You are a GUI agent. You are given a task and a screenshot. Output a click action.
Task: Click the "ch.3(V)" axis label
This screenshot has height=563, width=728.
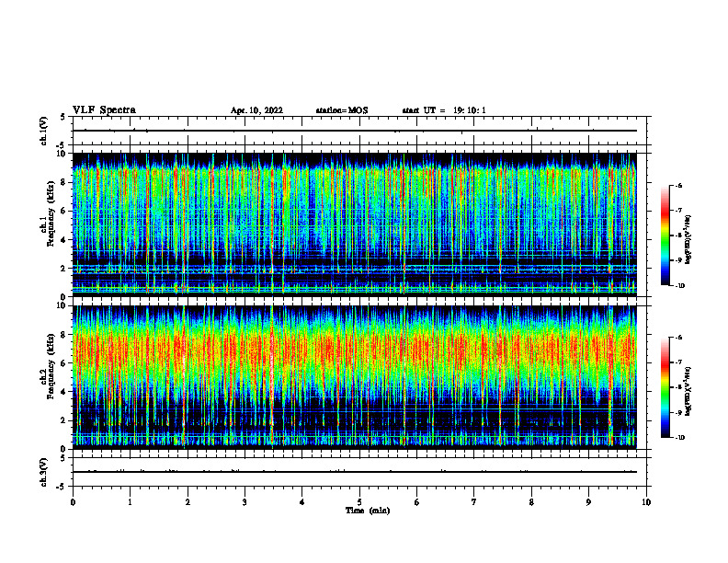click(43, 473)
